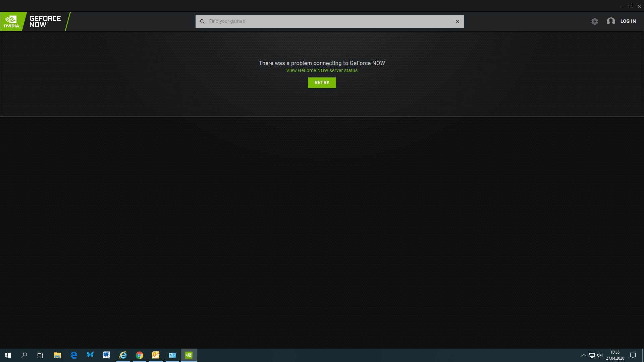Expand hidden system tray icons

pos(584,355)
